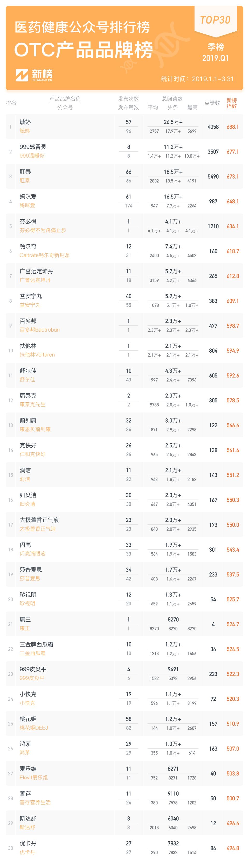Open the Caltrate钙尔奇新钙念 account link
The width and height of the screenshot is (249, 868).
pos(45,255)
